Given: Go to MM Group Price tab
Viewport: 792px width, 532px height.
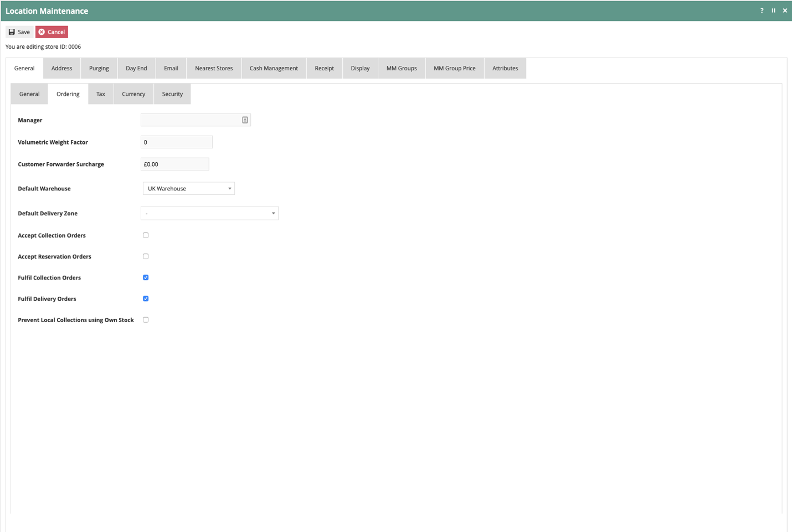Looking at the screenshot, I should pyautogui.click(x=455, y=68).
